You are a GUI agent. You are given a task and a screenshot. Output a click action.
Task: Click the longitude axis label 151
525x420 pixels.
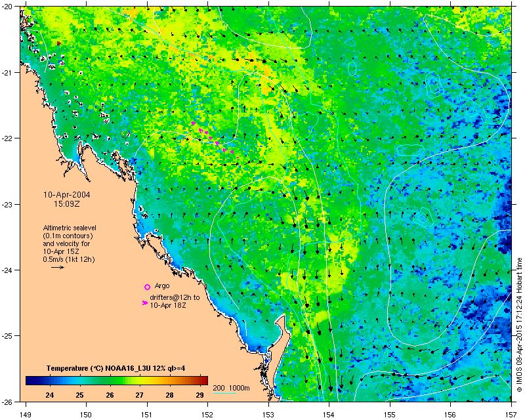147,415
